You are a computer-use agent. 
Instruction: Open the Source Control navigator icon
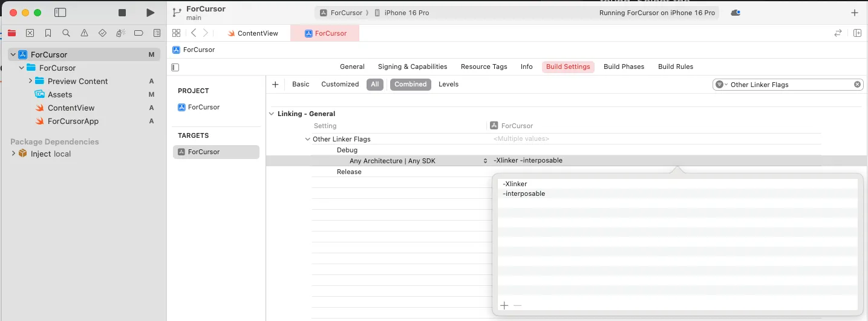(30, 33)
